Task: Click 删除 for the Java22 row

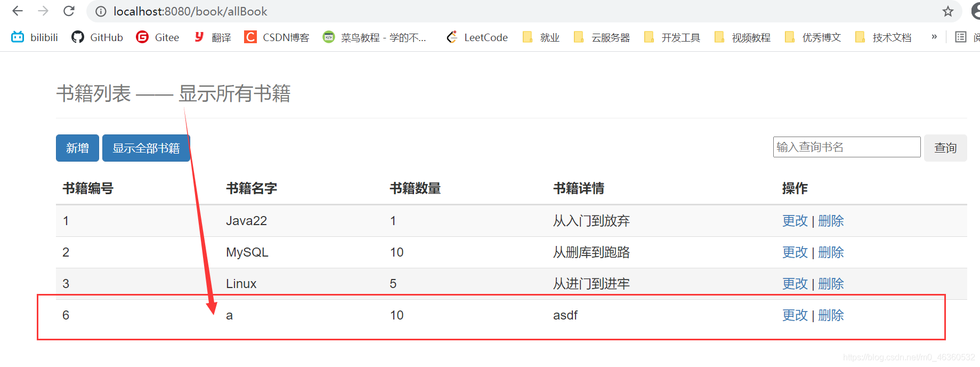Action: (831, 221)
